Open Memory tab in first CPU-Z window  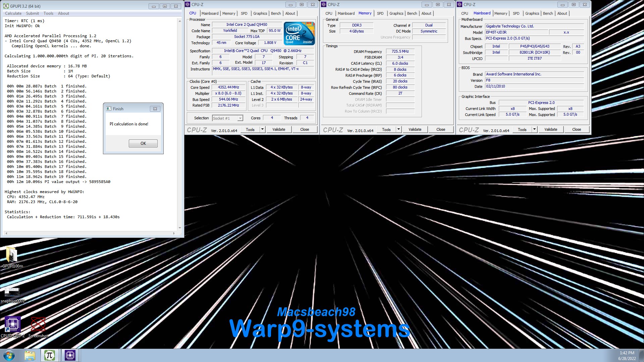229,13
